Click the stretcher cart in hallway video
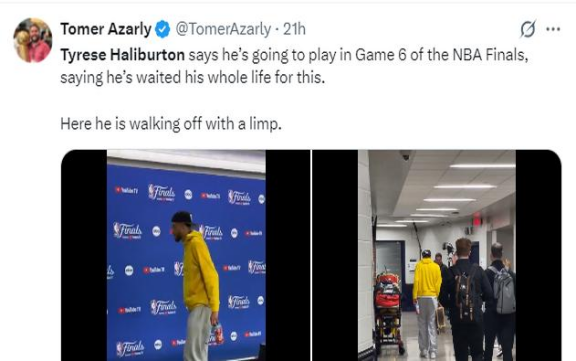Image resolution: width=576 pixels, height=361 pixels. (x=389, y=312)
